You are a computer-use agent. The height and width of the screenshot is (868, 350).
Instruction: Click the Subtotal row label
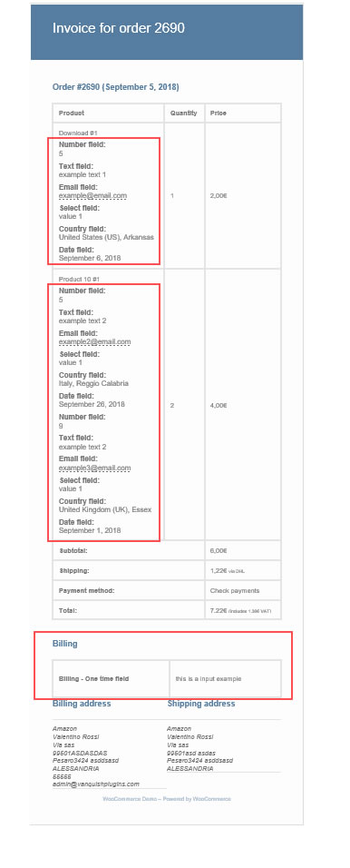tap(73, 551)
